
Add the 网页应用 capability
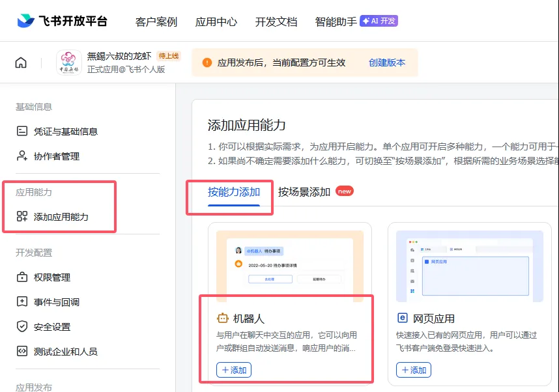pos(414,370)
